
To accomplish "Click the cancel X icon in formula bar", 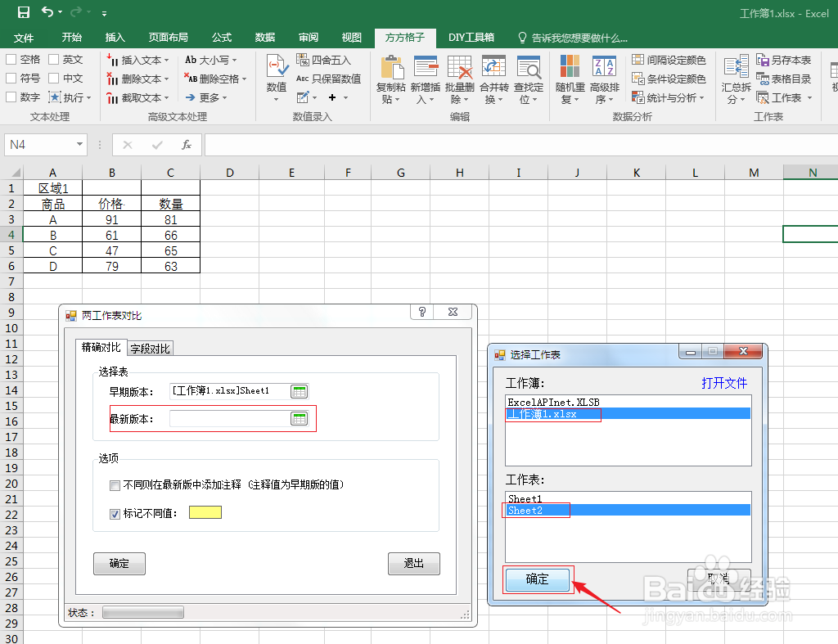I will [127, 144].
